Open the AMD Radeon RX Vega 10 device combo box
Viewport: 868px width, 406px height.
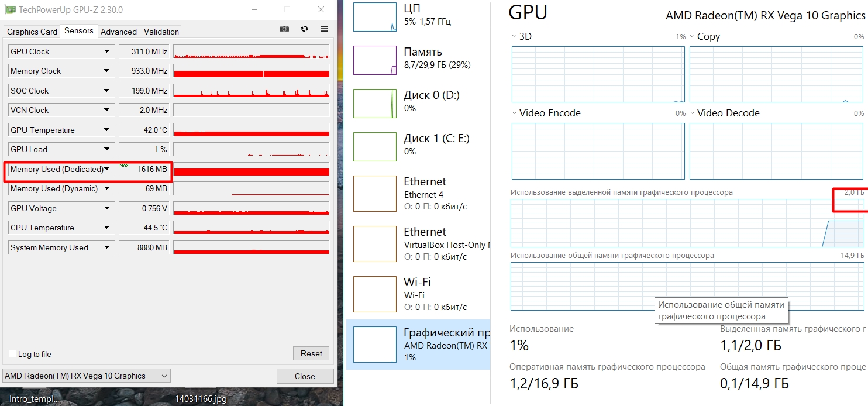pos(87,376)
